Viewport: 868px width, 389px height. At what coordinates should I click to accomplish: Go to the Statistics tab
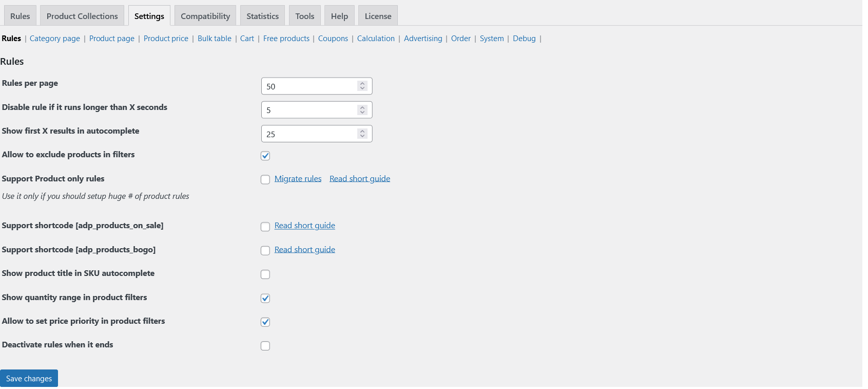(x=262, y=16)
